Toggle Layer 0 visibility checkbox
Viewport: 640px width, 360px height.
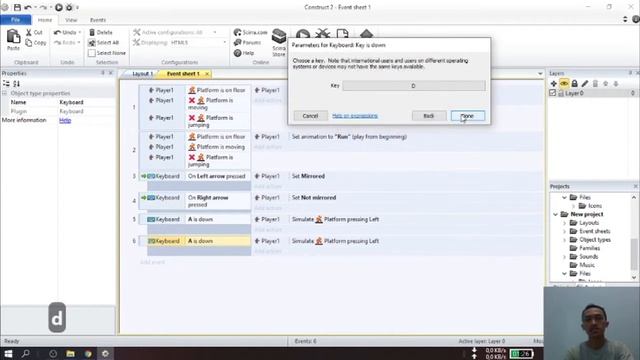pyautogui.click(x=553, y=93)
